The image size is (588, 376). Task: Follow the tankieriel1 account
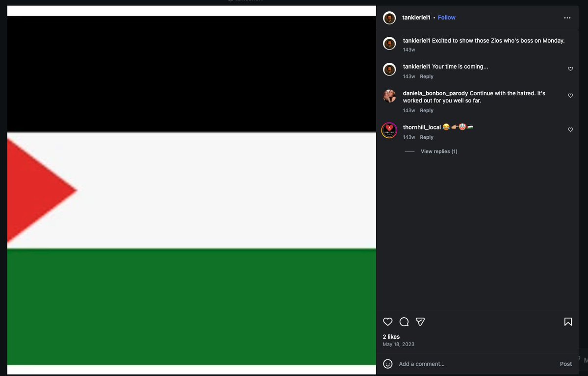coord(447,18)
